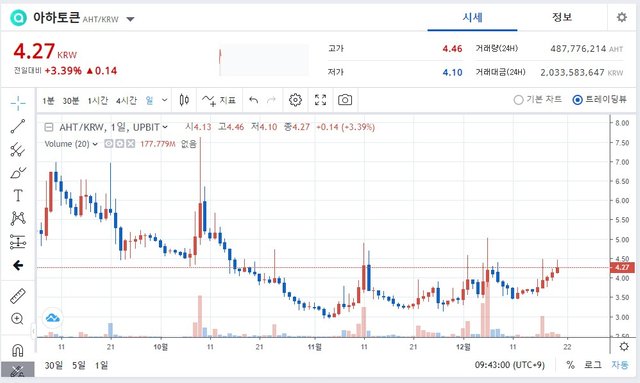
Task: Click the 고가 4.46 value
Action: (x=452, y=49)
